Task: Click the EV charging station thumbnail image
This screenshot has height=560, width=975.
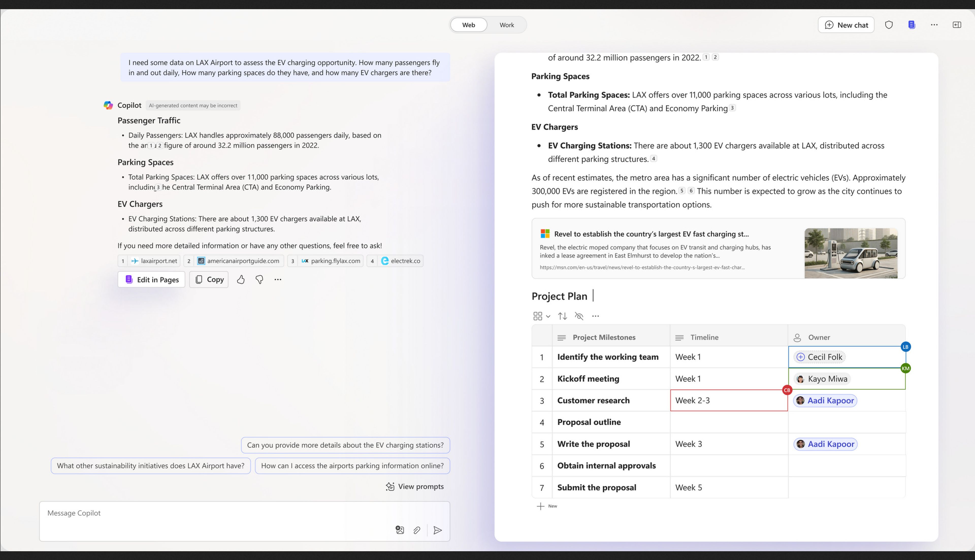Action: click(x=851, y=253)
